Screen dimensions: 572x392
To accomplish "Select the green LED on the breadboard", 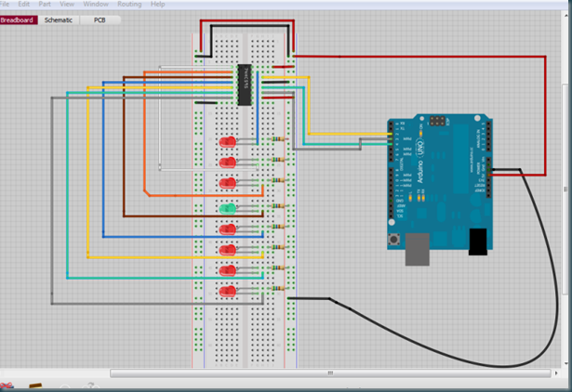I will point(227,209).
